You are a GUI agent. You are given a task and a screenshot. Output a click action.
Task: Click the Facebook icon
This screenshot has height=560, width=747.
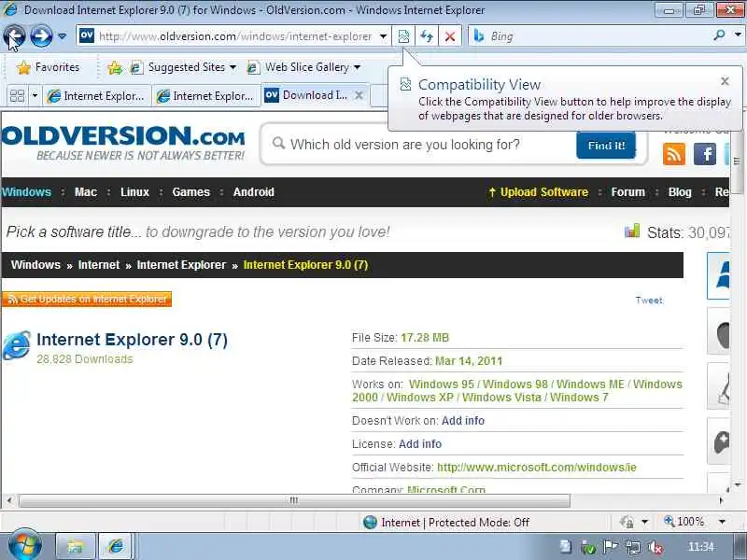705,154
